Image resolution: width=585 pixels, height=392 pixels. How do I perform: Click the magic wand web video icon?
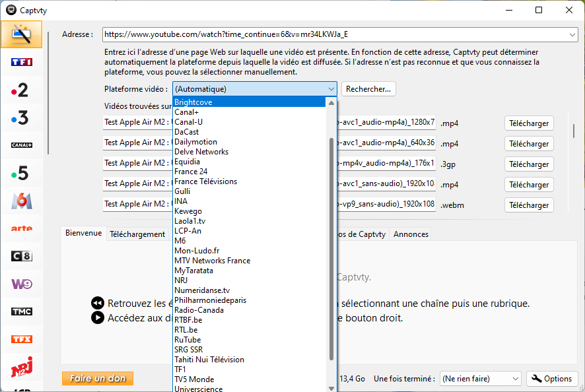pos(22,34)
